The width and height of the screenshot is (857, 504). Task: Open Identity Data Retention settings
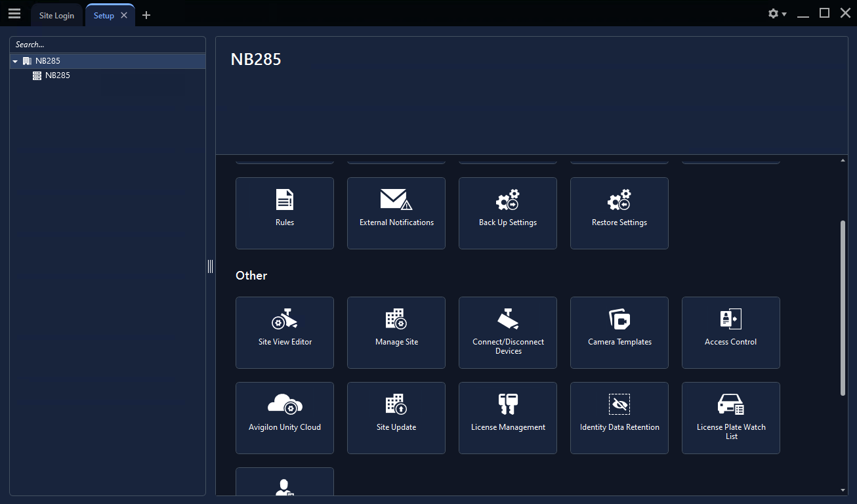(619, 417)
